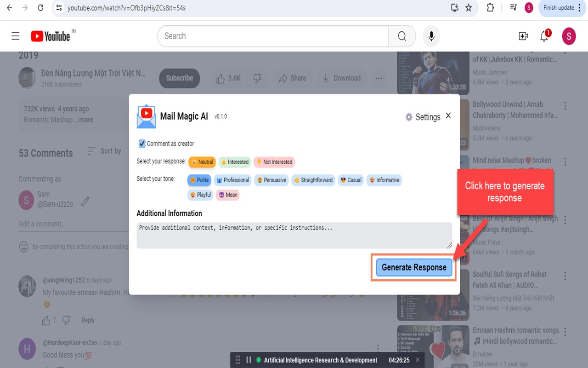Click the Subscribe button
Image resolution: width=588 pixels, height=368 pixels.
[x=180, y=78]
